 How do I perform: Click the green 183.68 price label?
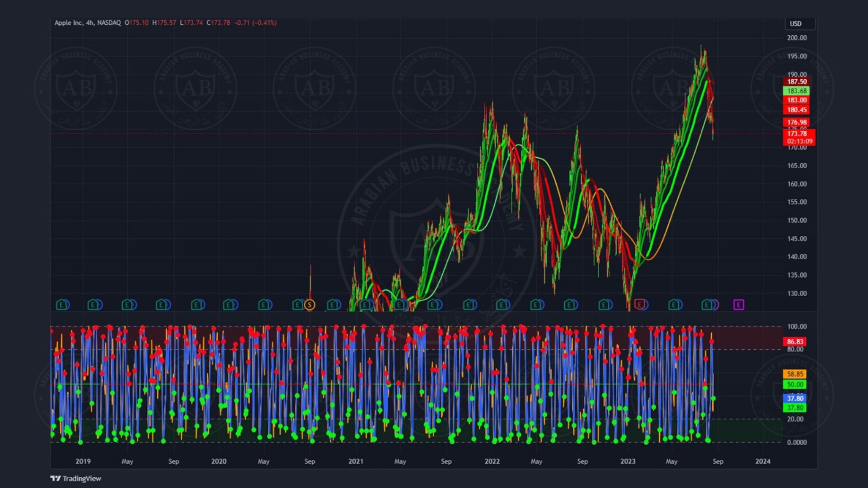point(796,91)
